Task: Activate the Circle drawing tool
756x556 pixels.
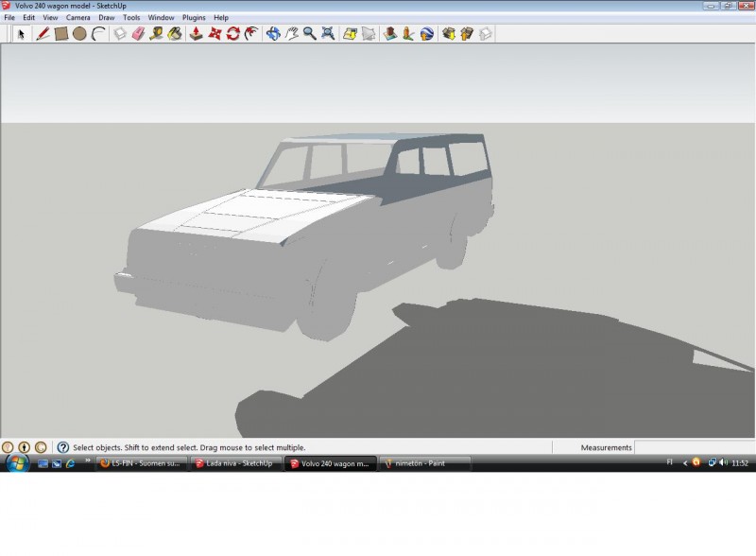Action: coord(79,34)
